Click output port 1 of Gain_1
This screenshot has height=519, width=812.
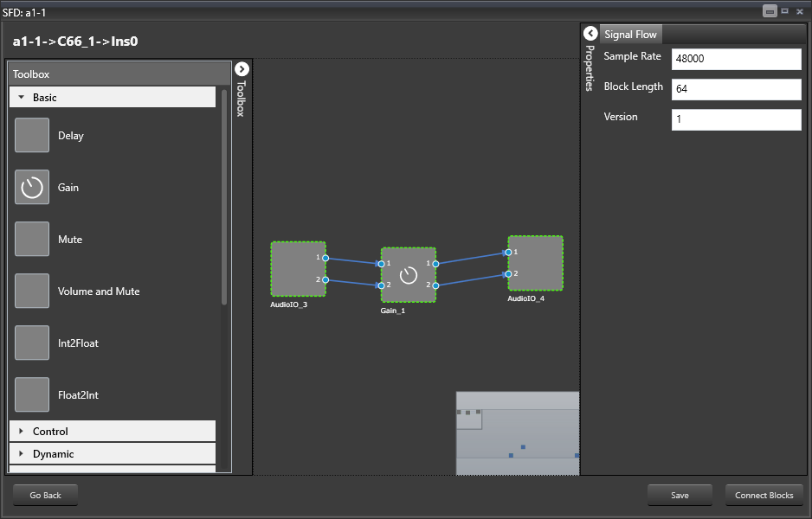435,264
